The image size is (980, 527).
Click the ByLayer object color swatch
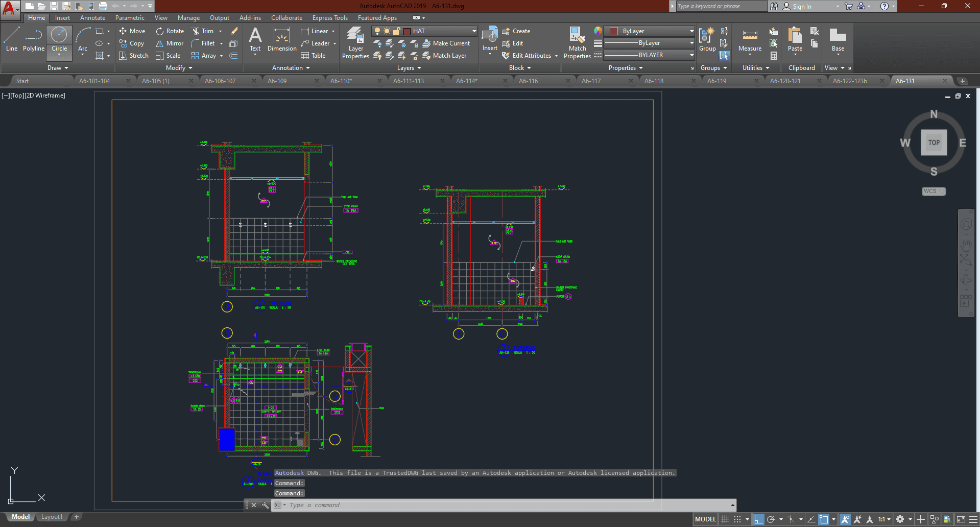(614, 31)
